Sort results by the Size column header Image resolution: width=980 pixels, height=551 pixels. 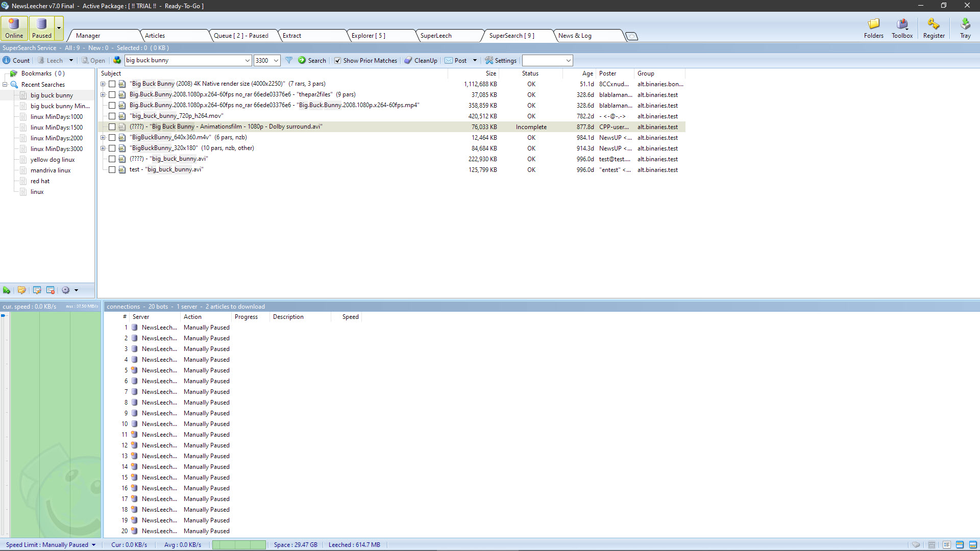[473, 73]
